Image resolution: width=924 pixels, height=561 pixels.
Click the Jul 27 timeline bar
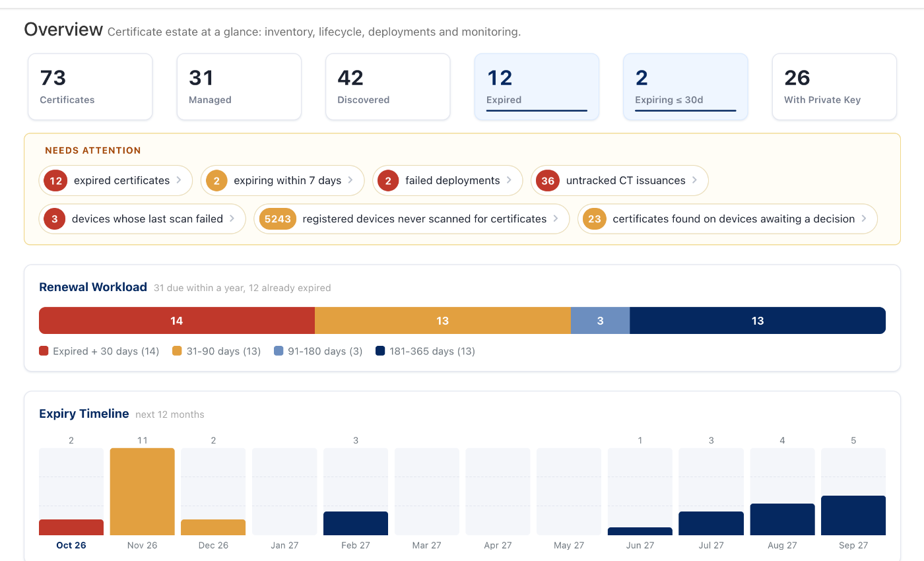pyautogui.click(x=711, y=523)
